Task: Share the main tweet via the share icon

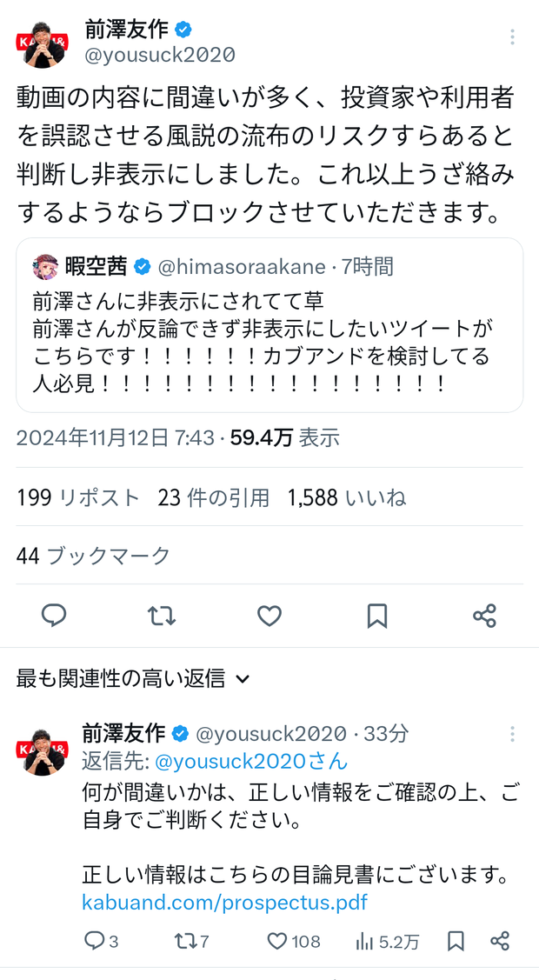Action: click(484, 616)
